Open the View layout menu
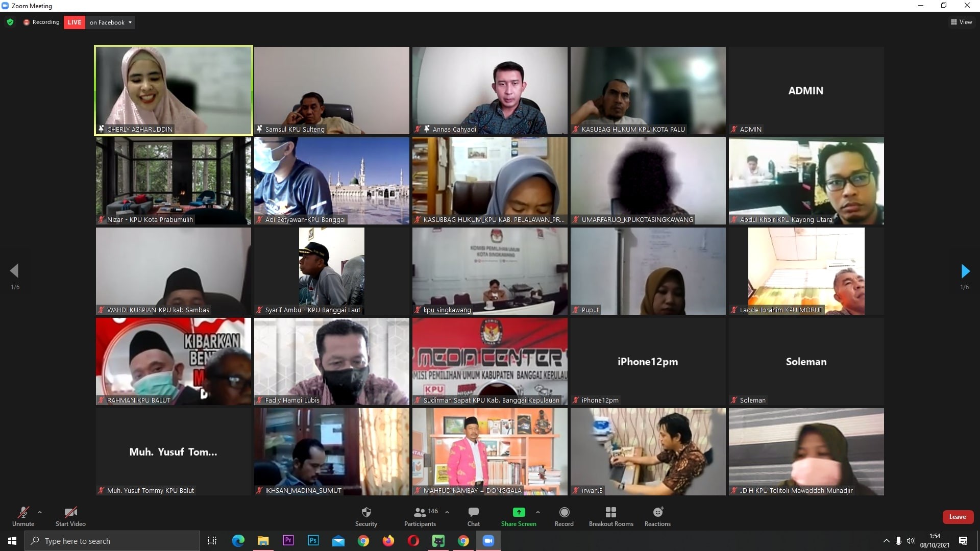 (961, 22)
